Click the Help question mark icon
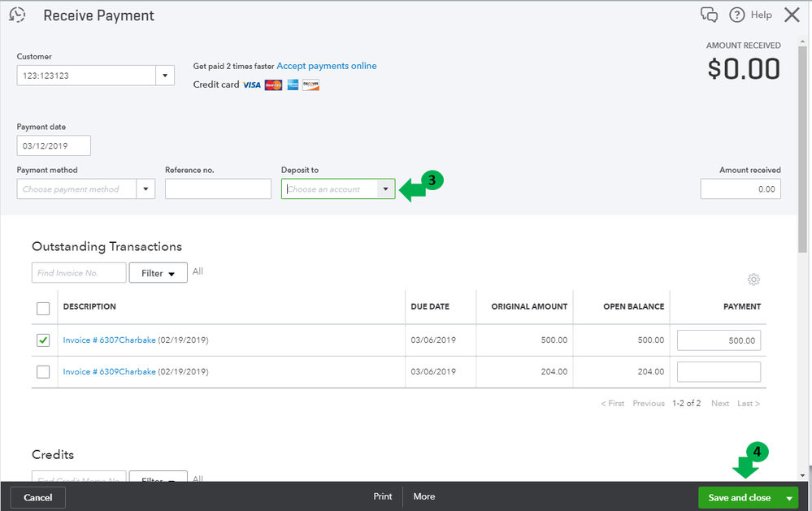This screenshot has width=812, height=511. click(737, 15)
